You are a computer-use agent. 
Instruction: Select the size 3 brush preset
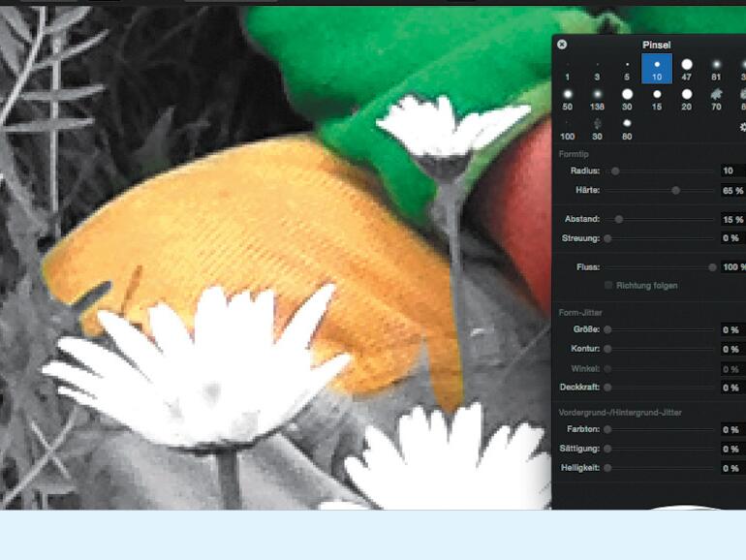pyautogui.click(x=597, y=70)
